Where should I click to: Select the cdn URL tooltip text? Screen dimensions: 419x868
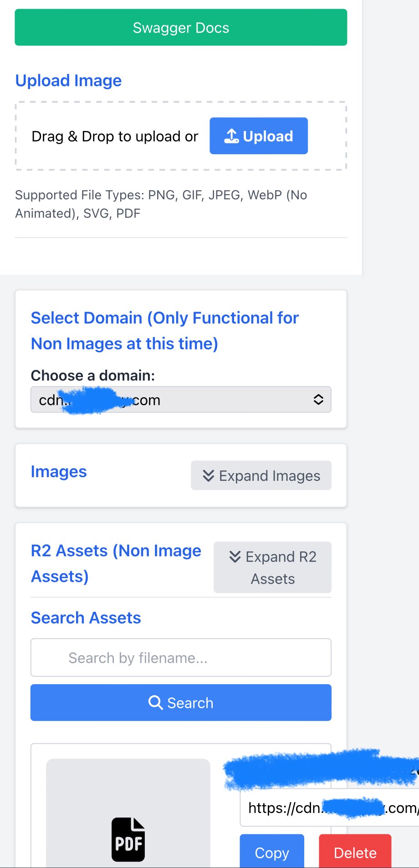(328, 808)
